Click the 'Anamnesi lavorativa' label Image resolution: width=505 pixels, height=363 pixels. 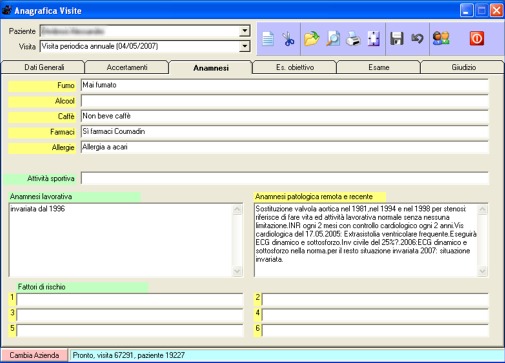[41, 197]
